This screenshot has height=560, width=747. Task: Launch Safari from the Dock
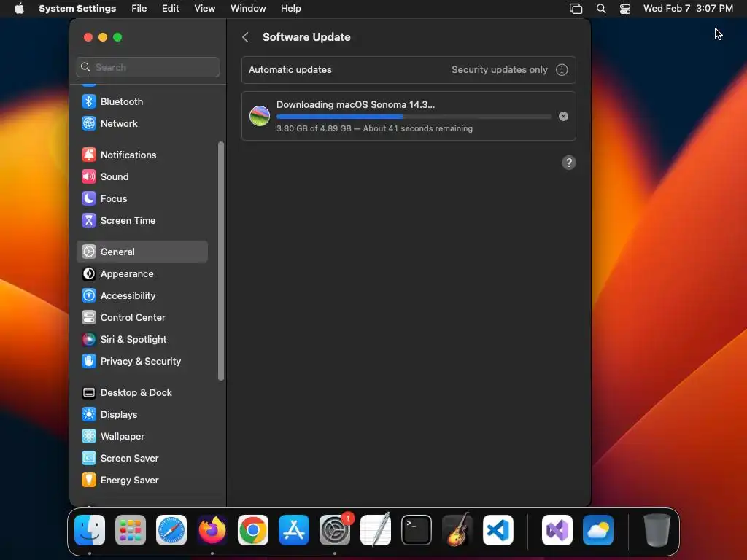pyautogui.click(x=171, y=530)
